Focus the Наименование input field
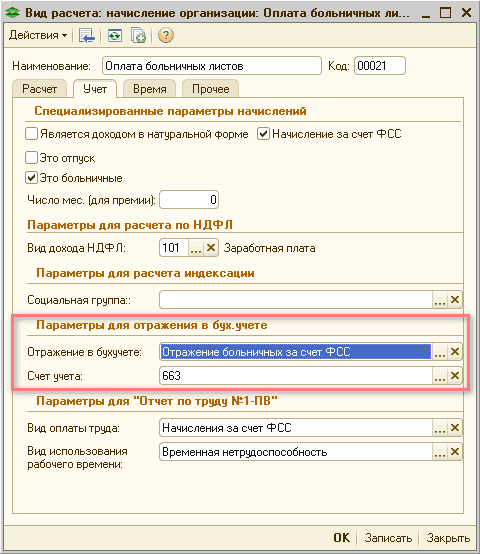Screen dimensions: 480x554 (212, 66)
